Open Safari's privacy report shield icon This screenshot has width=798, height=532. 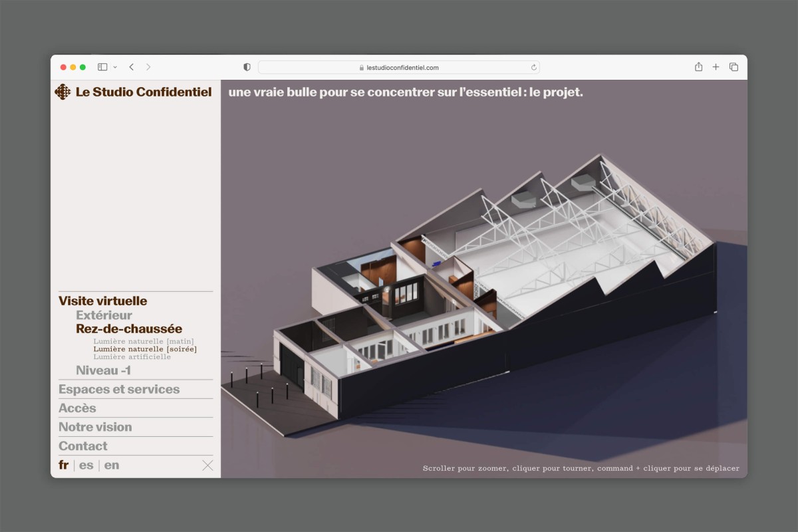246,66
